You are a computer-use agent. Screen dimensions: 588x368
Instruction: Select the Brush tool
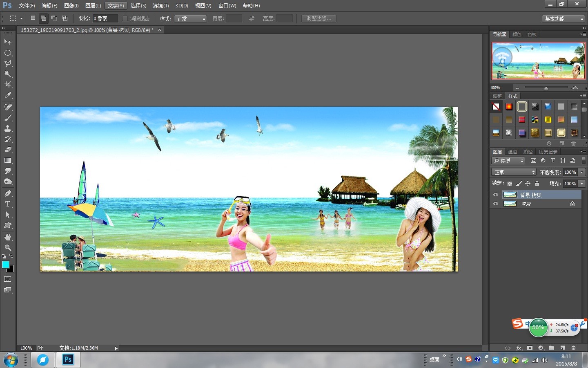(x=8, y=118)
